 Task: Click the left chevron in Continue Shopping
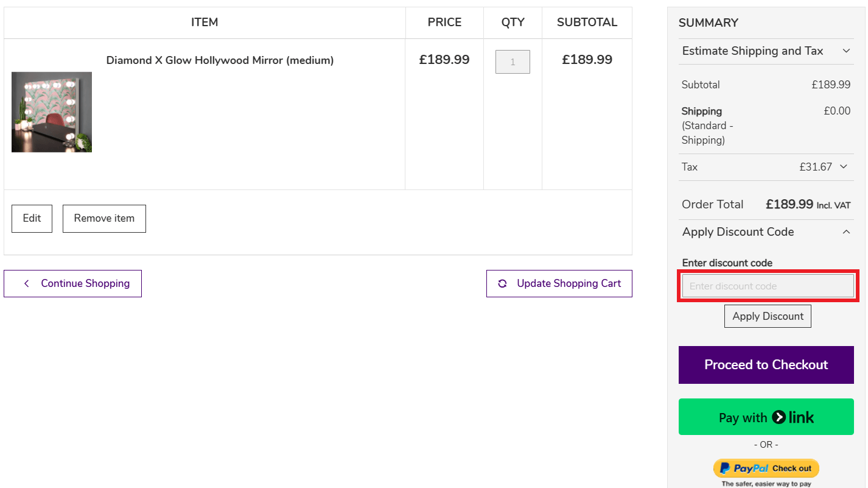click(26, 283)
